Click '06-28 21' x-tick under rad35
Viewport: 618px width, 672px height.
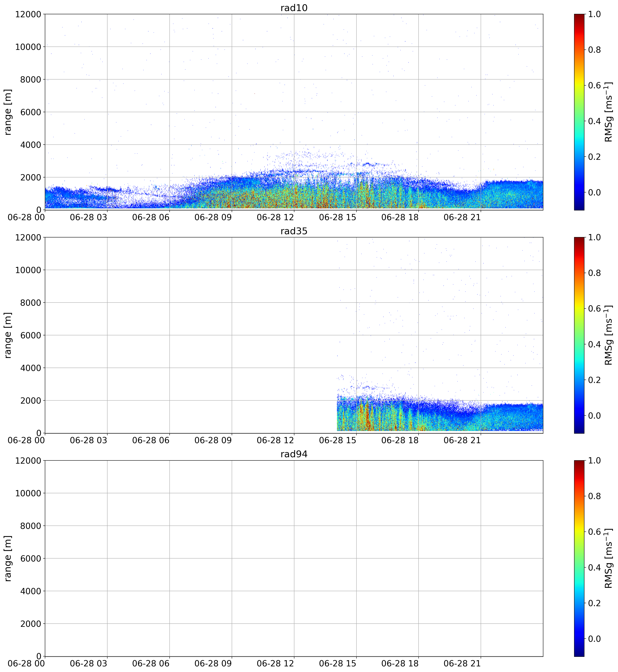click(x=462, y=440)
